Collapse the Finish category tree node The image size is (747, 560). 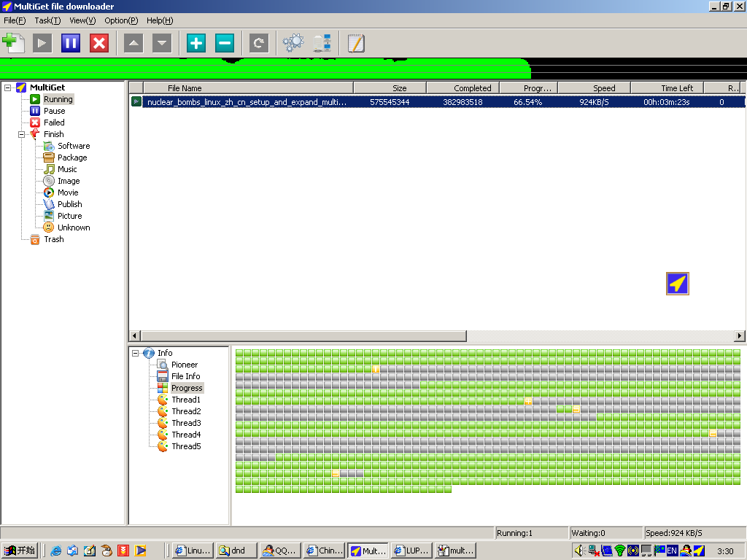click(x=21, y=134)
